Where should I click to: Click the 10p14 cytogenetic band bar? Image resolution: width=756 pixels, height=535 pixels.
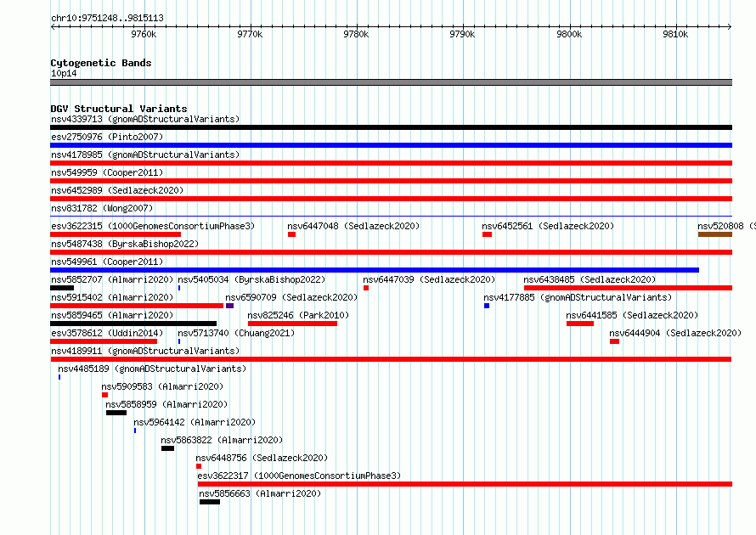click(x=391, y=82)
